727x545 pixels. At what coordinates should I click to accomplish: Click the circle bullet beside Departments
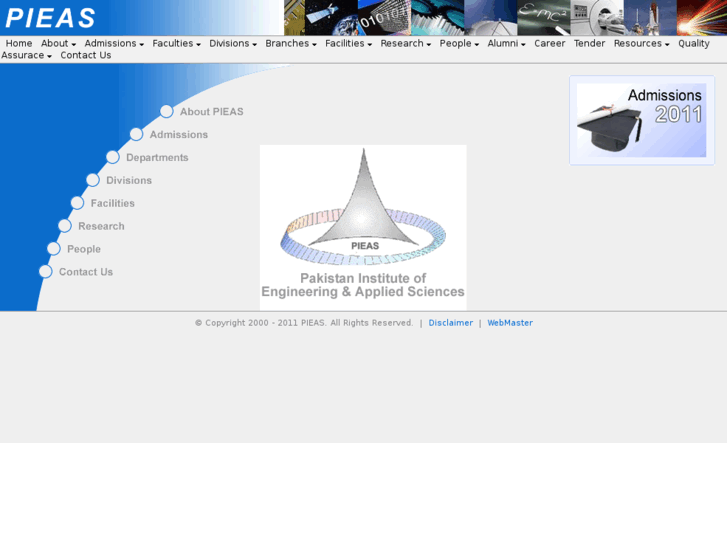tap(113, 157)
